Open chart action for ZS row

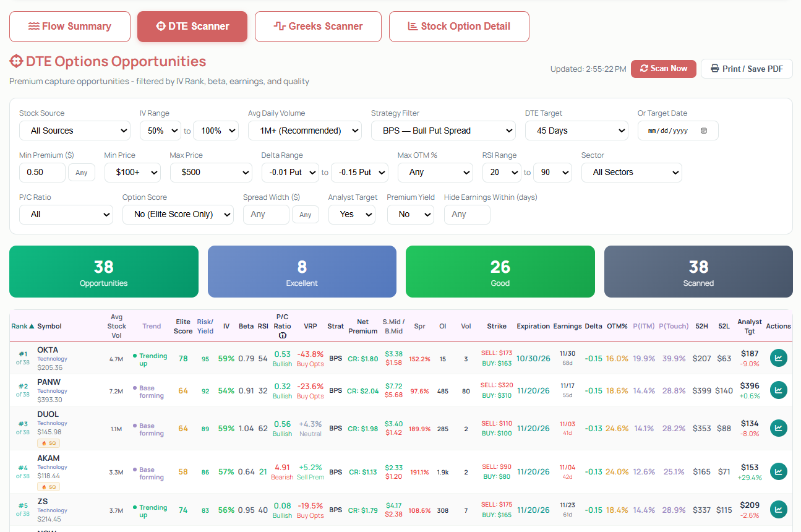(778, 510)
